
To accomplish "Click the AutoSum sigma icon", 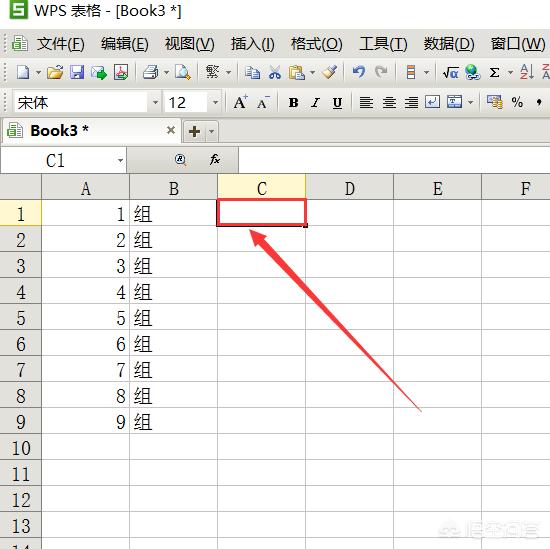I will pyautogui.click(x=494, y=73).
